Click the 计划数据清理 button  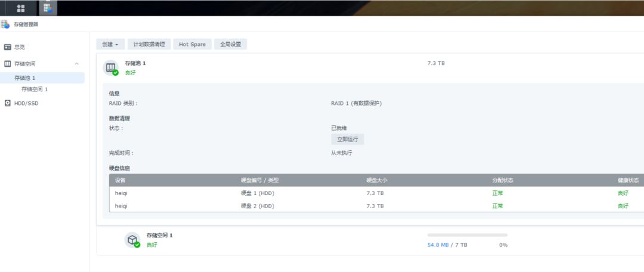pyautogui.click(x=149, y=44)
